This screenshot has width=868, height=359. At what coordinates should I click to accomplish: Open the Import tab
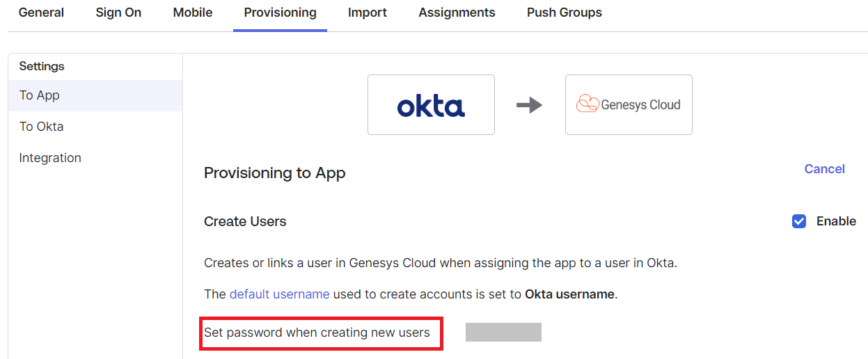[x=368, y=13]
